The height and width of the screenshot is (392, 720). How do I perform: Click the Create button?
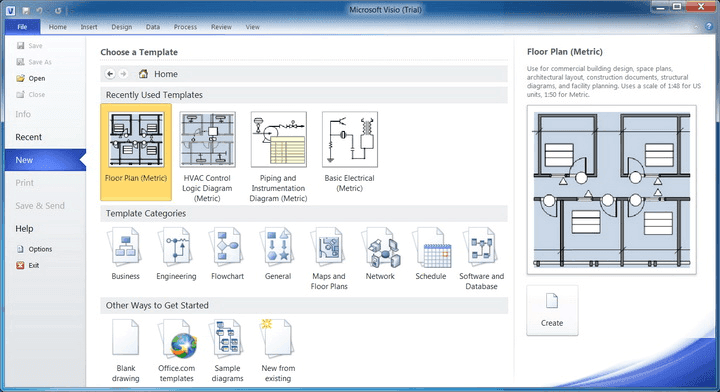[552, 310]
